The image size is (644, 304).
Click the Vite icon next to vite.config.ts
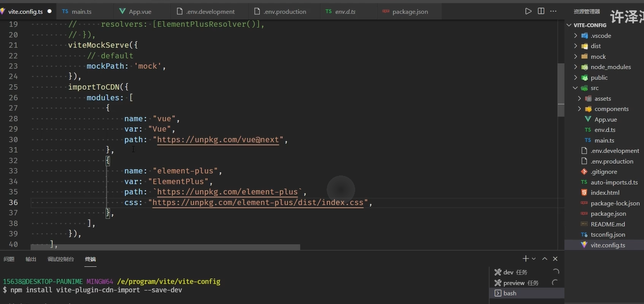pos(584,245)
